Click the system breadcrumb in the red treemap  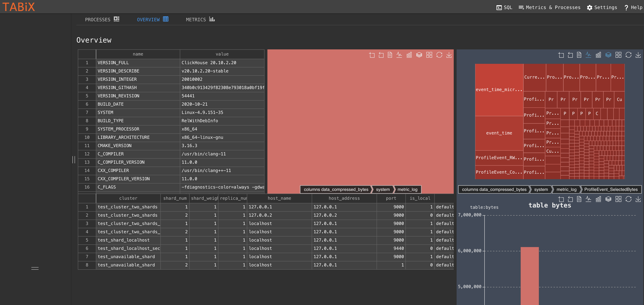point(383,189)
